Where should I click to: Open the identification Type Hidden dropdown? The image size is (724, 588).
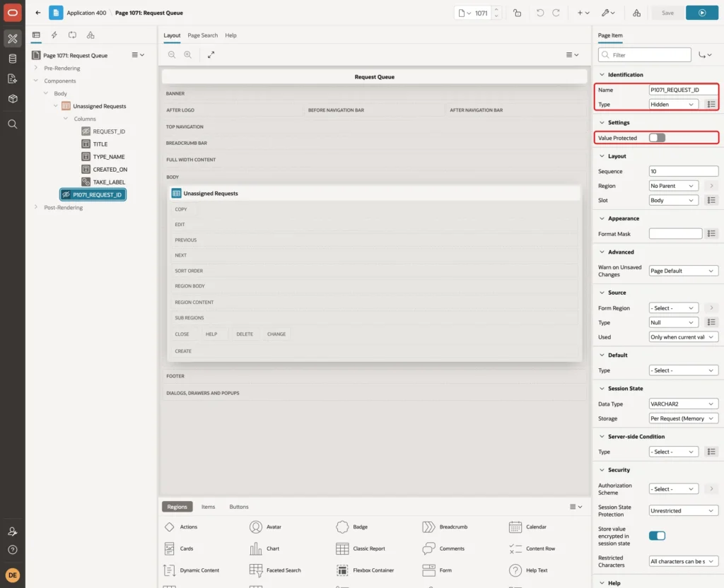673,105
